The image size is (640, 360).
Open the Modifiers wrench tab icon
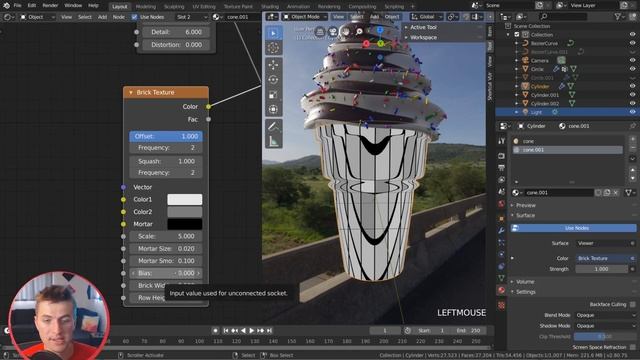[x=502, y=230]
